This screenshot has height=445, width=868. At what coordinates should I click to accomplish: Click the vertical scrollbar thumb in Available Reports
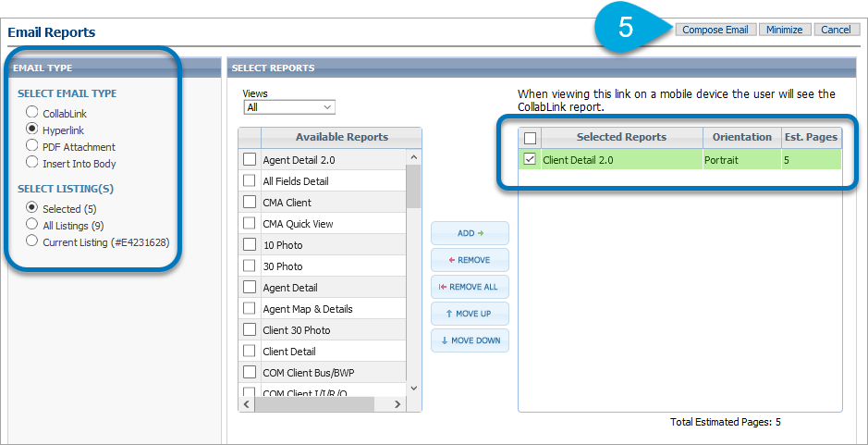coord(413,187)
